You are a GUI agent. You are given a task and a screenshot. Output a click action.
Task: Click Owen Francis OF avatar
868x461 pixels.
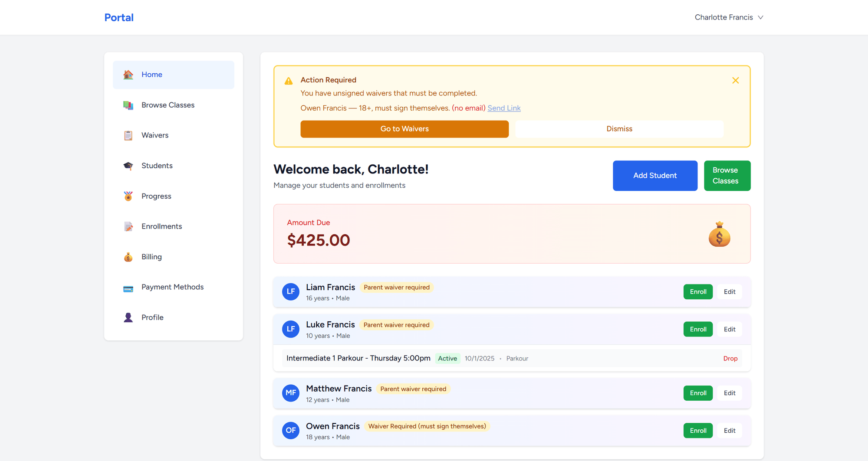click(291, 431)
